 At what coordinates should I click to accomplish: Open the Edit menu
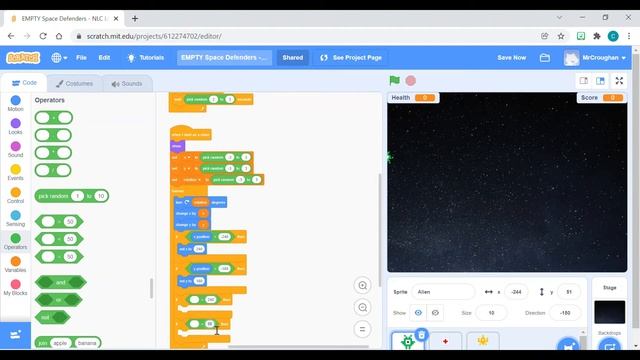tap(104, 58)
